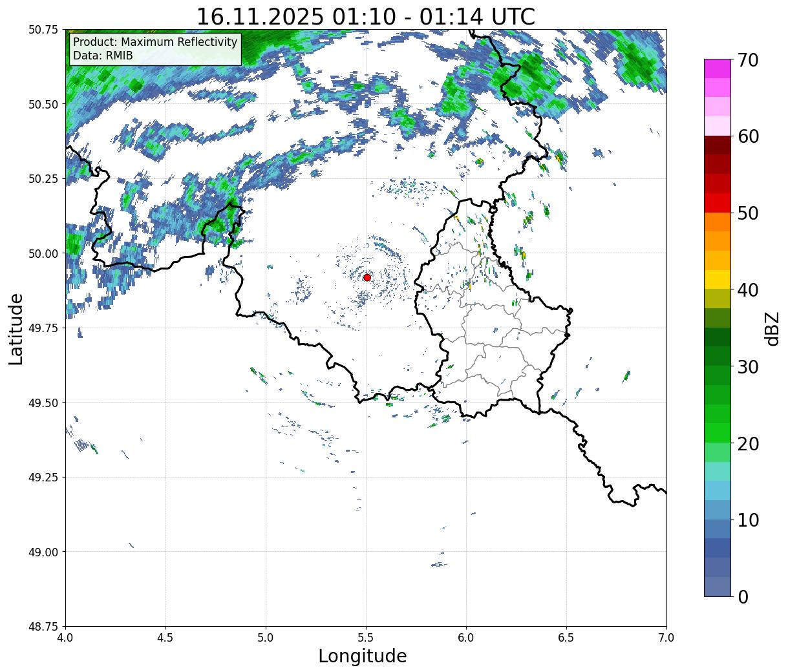Click the orange 50 dBZ color band

[718, 222]
